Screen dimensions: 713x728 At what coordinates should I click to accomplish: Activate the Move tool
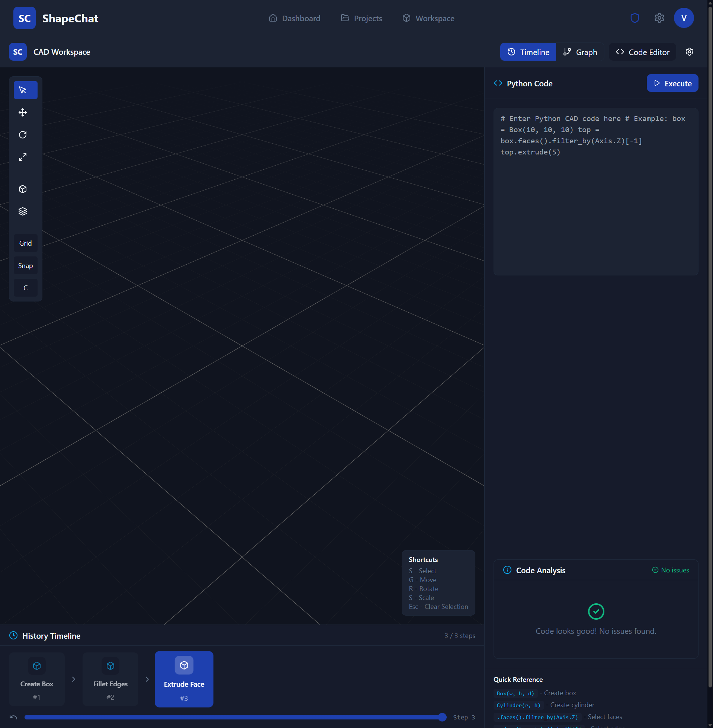click(22, 112)
